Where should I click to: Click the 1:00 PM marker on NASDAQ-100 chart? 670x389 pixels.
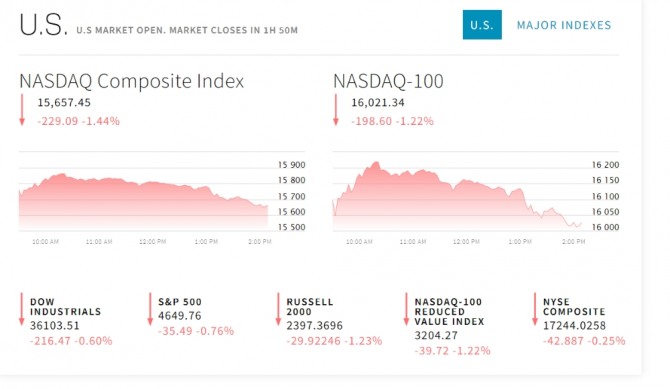[520, 242]
